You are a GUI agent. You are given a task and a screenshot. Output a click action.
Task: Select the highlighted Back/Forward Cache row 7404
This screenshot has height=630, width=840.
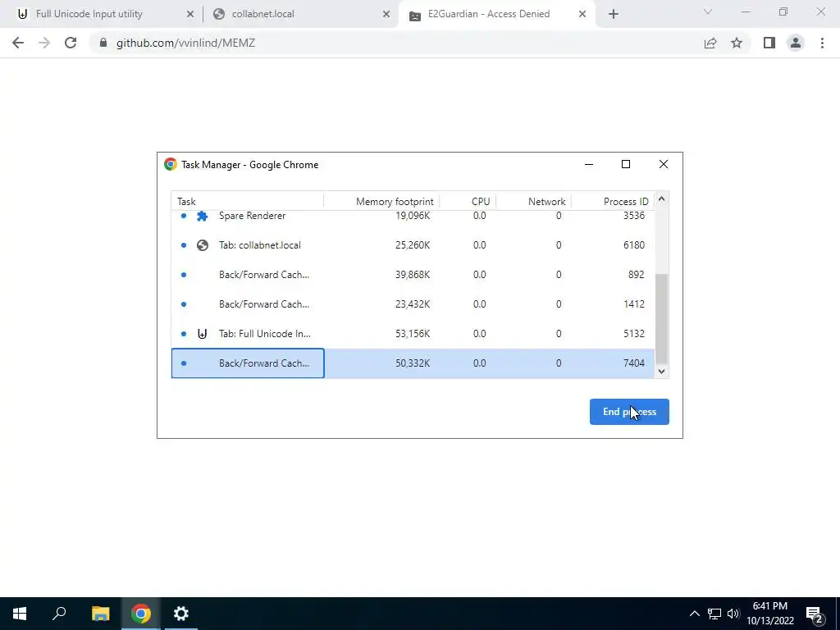pyautogui.click(x=413, y=363)
